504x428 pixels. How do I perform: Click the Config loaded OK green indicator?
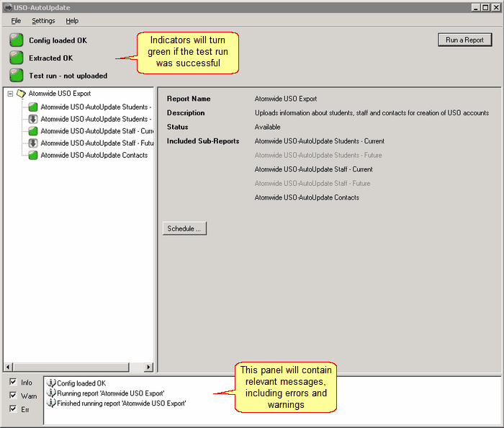click(x=16, y=40)
